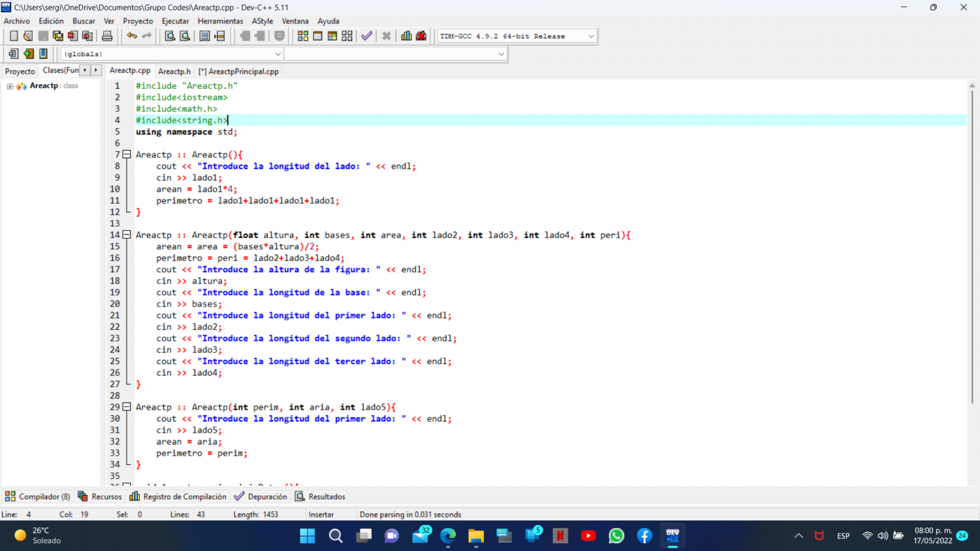
Task: Click the Save file floppy icon
Action: click(x=43, y=36)
